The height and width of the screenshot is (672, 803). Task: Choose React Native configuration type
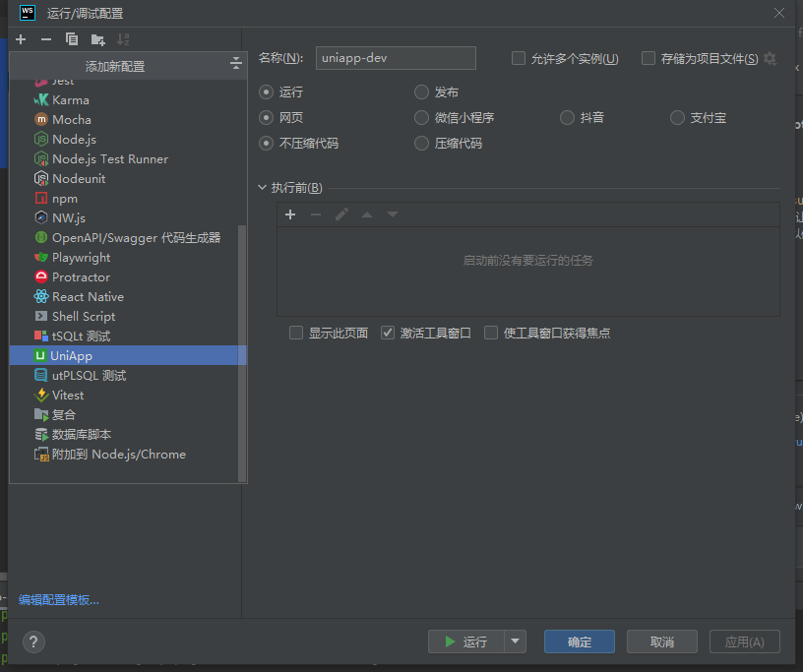88,297
